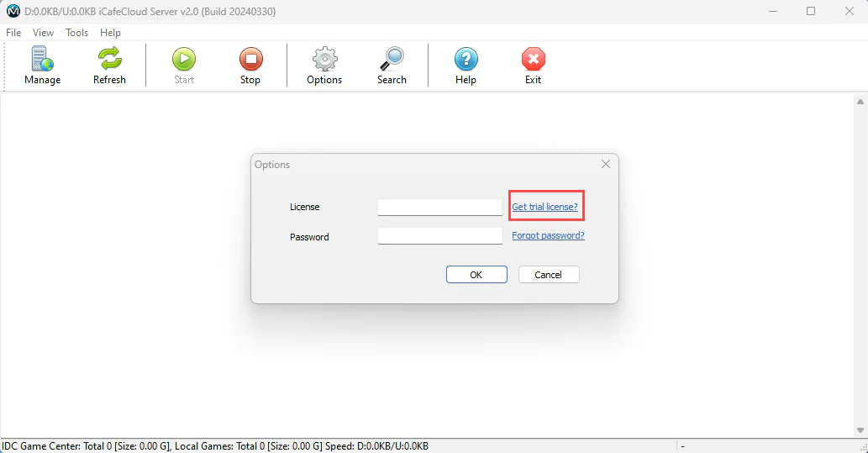Minimize the iCafeCloud Server window

click(773, 11)
